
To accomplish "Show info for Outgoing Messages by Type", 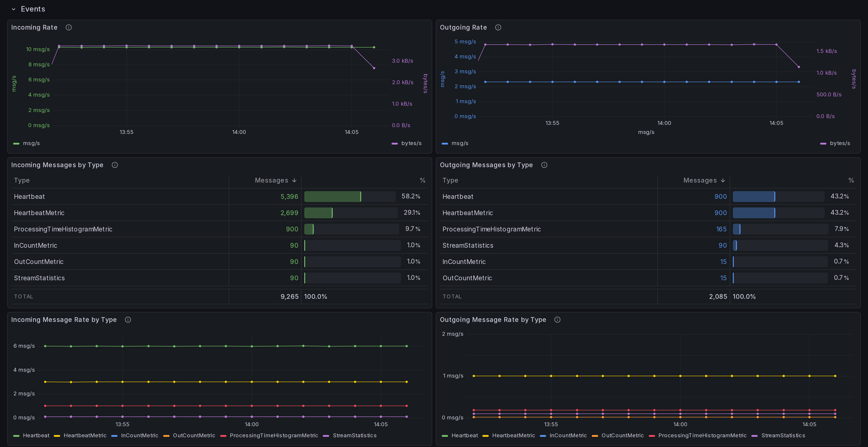I will click(544, 165).
